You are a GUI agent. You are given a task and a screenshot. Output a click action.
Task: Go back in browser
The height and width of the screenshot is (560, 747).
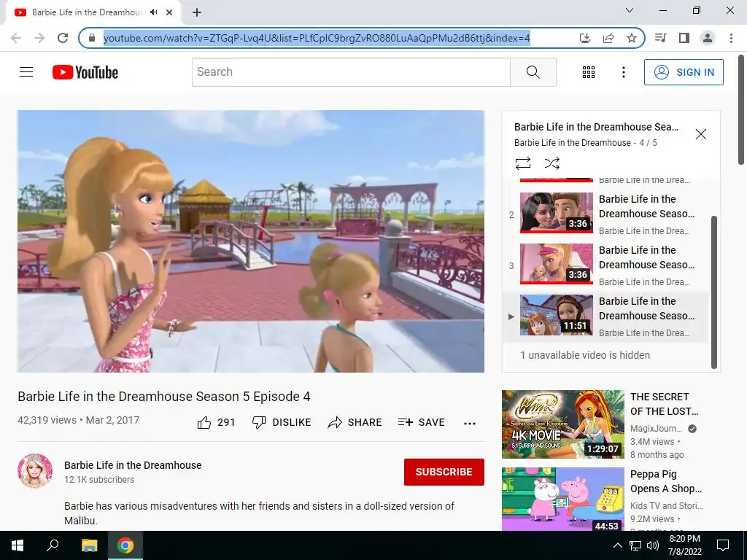point(16,38)
